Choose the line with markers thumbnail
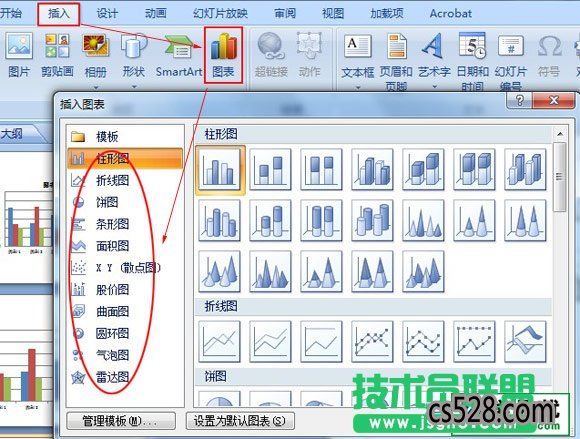 (372, 341)
